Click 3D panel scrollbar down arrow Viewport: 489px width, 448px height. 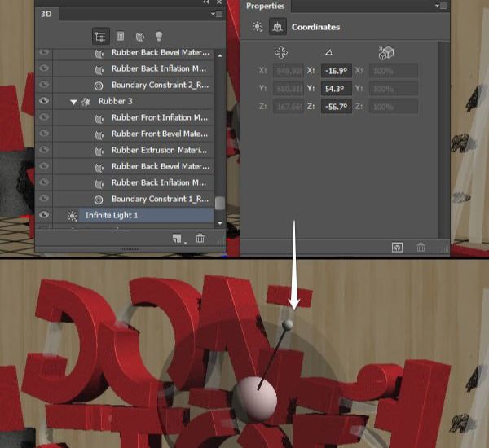pyautogui.click(x=220, y=223)
